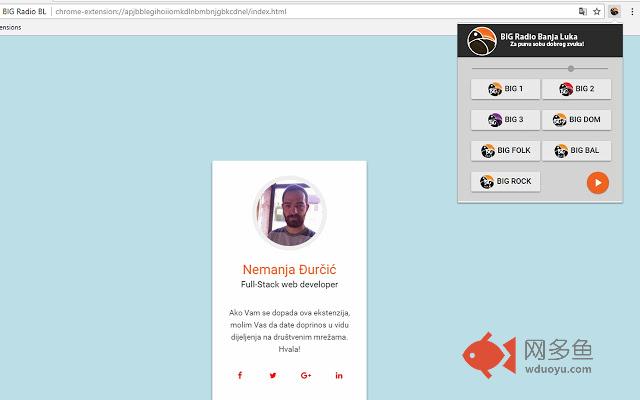Tune in to BIG FOLK station
Screen dimensions: 640x400
505,151
